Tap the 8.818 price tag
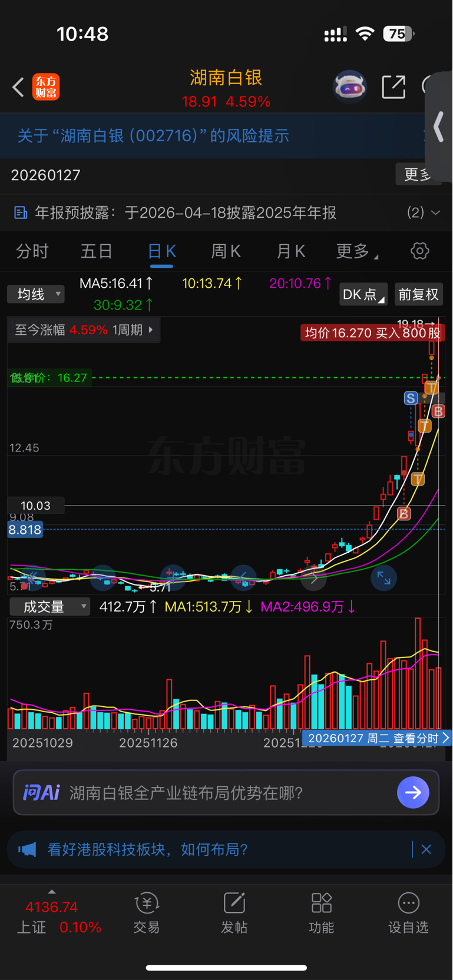Screen dimensions: 453x980 [x=25, y=530]
